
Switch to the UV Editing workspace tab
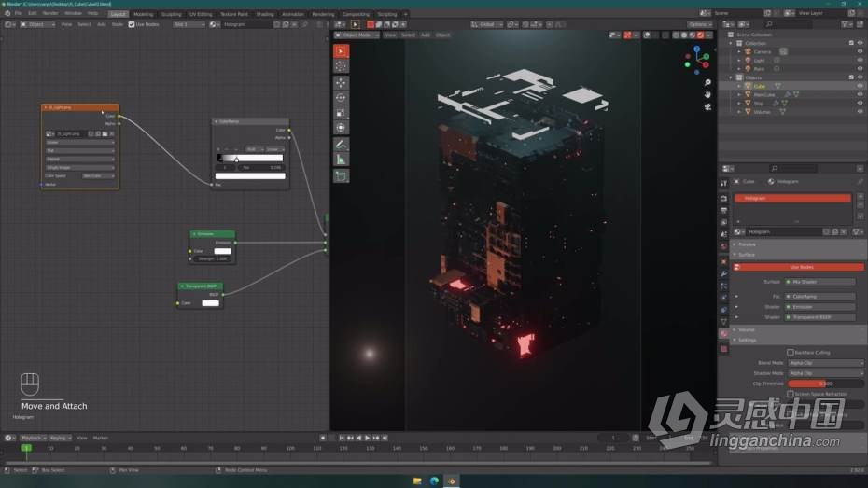point(201,14)
